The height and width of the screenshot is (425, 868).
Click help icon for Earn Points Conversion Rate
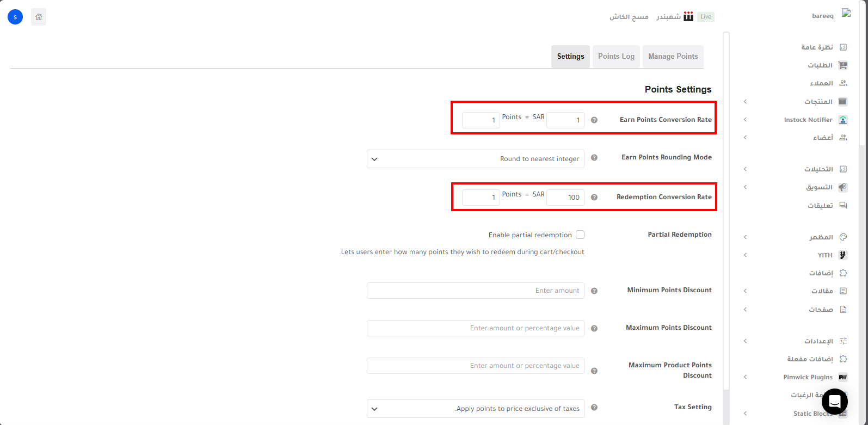pyautogui.click(x=594, y=120)
